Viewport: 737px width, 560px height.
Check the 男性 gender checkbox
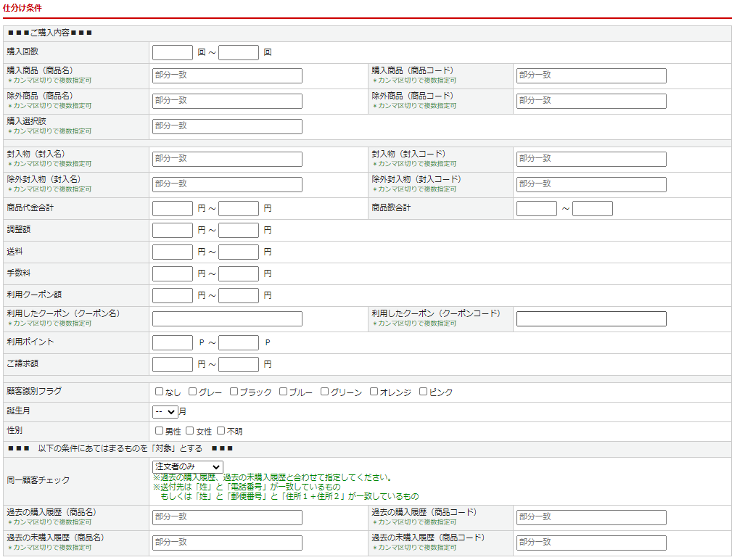(159, 431)
